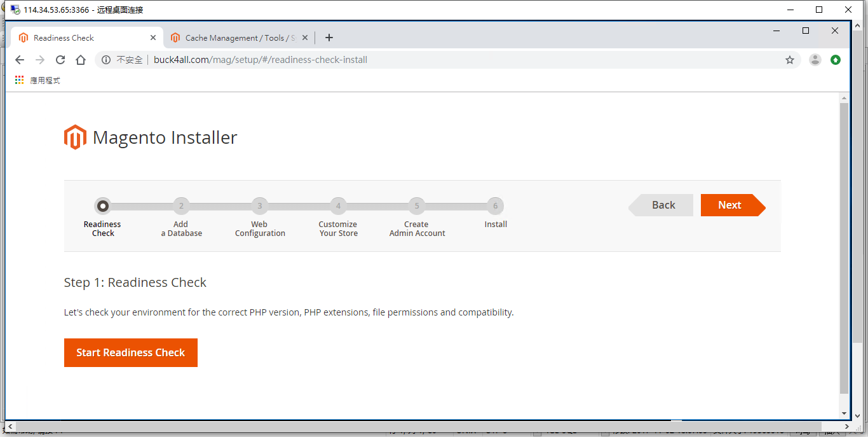Switch to the Cache Management tab
This screenshot has height=437, width=868.
[x=240, y=38]
